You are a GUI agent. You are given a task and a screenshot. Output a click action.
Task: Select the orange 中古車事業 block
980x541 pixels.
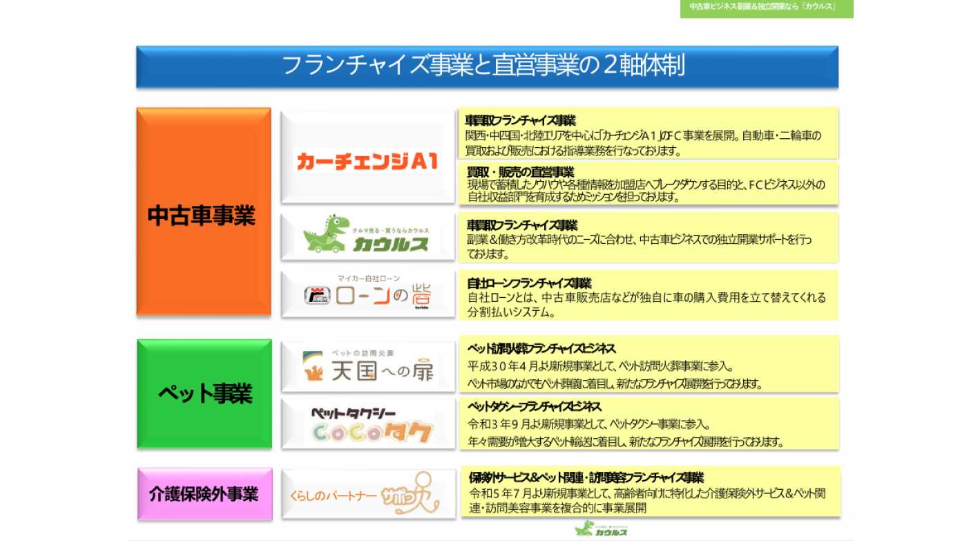204,212
